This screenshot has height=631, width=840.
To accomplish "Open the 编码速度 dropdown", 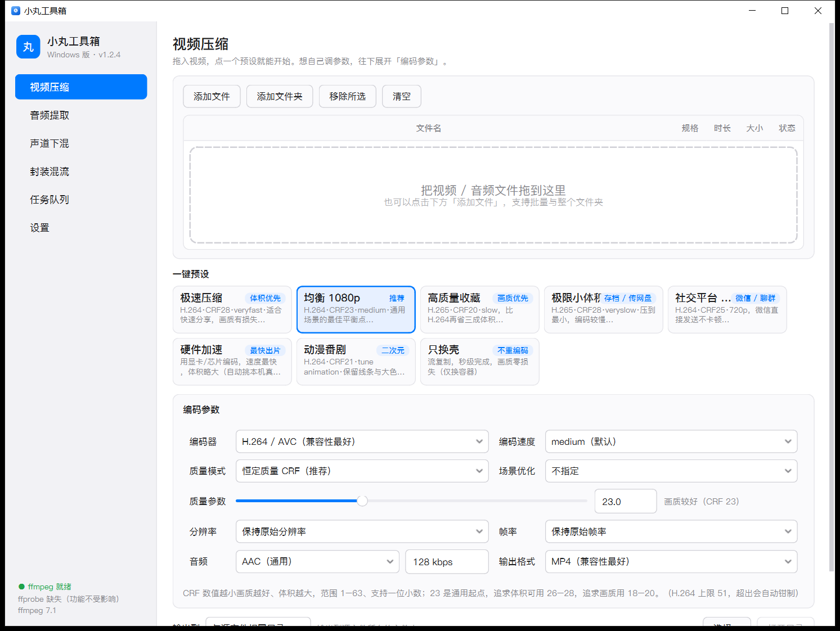I will (671, 441).
